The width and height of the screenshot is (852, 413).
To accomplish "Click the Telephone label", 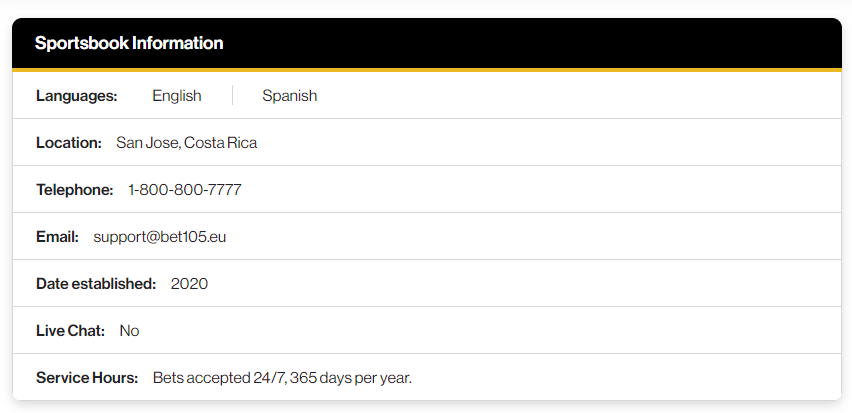I will pos(74,190).
